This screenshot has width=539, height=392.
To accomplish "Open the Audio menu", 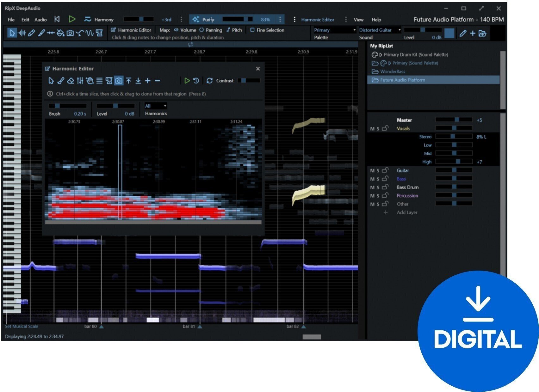I will point(40,20).
